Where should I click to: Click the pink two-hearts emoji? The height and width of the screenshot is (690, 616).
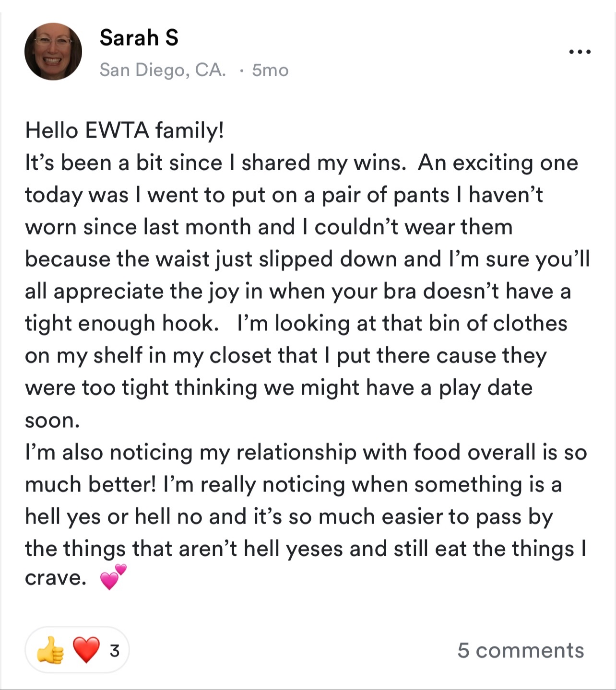pyautogui.click(x=113, y=577)
